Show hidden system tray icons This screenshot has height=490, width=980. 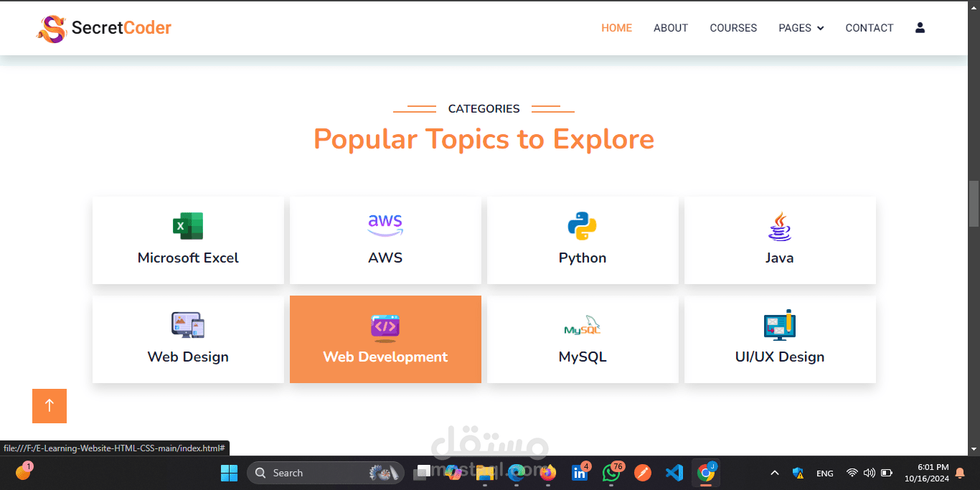[775, 473]
